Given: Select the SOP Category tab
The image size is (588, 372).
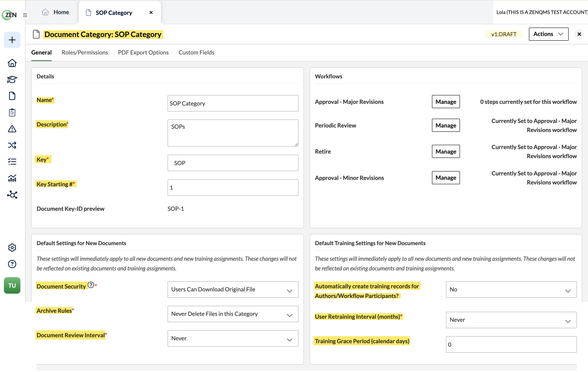Looking at the screenshot, I should [120, 13].
